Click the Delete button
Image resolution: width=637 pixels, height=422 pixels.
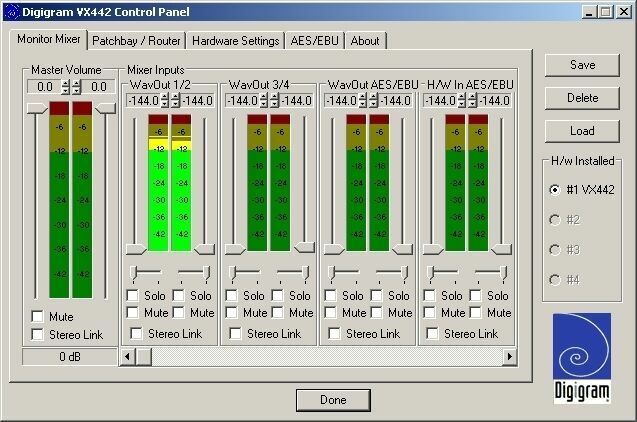click(x=582, y=98)
